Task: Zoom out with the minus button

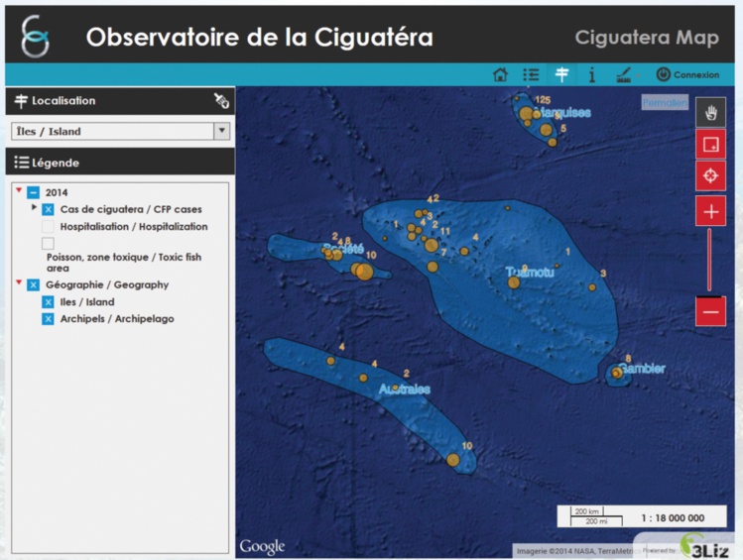Action: [x=710, y=311]
